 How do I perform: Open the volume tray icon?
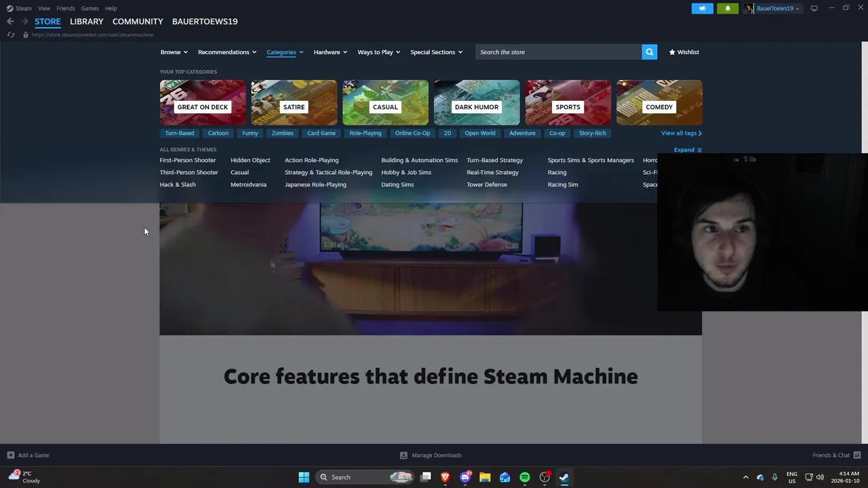click(820, 477)
